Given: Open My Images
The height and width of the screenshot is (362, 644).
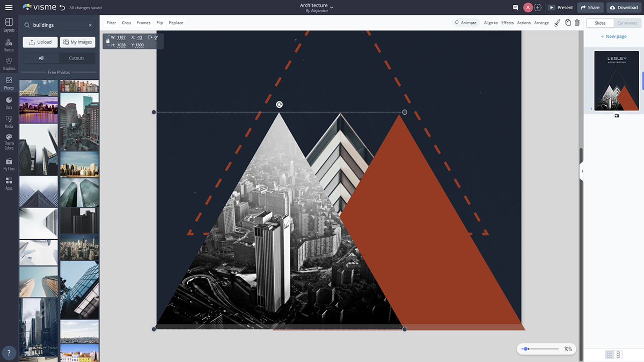Looking at the screenshot, I should pos(77,42).
